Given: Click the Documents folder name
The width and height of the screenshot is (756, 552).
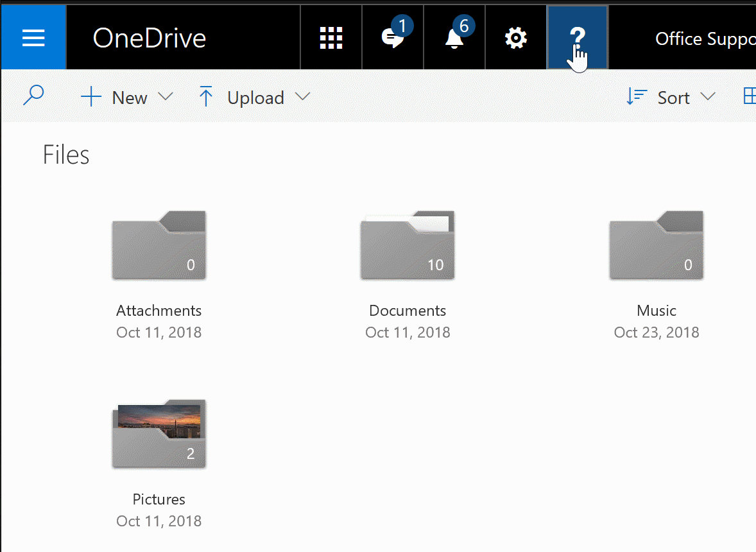Looking at the screenshot, I should (408, 311).
